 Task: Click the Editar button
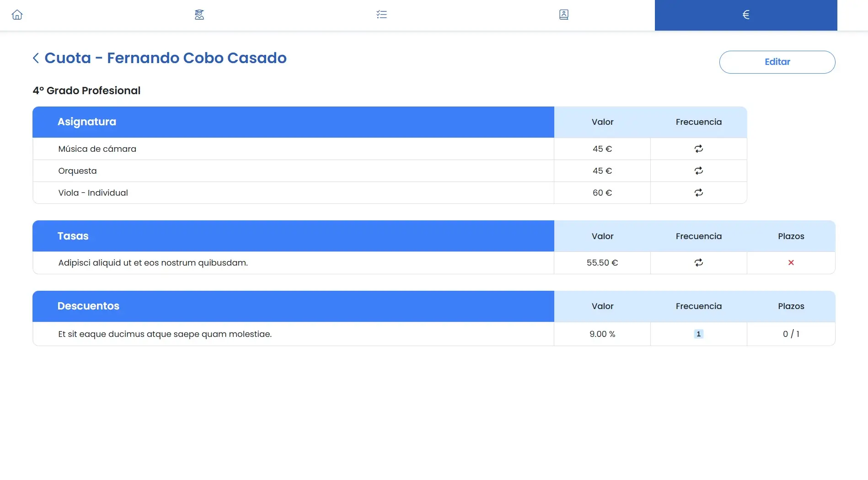(777, 62)
